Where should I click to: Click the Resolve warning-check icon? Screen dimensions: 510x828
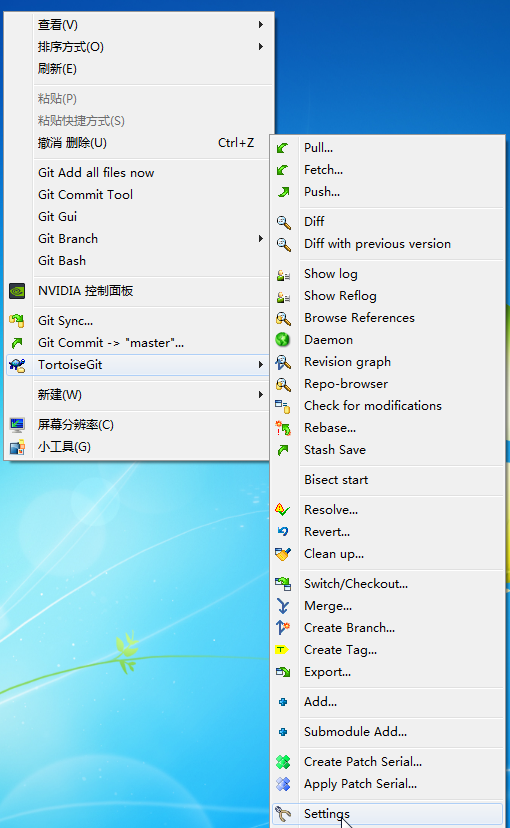pos(282,510)
